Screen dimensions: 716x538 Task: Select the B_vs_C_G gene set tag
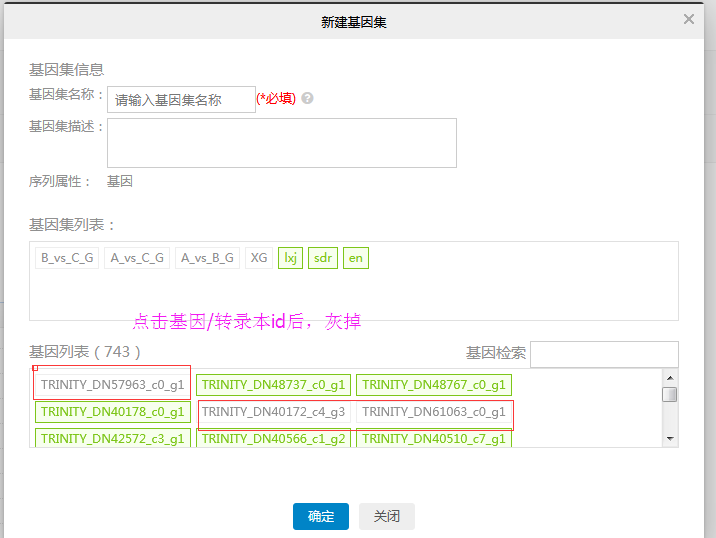67,258
